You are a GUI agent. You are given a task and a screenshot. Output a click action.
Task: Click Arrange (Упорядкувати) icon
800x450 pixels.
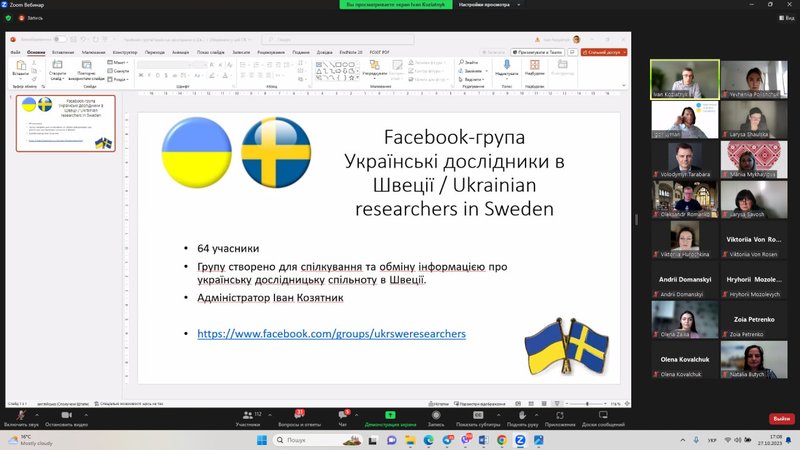point(374,65)
